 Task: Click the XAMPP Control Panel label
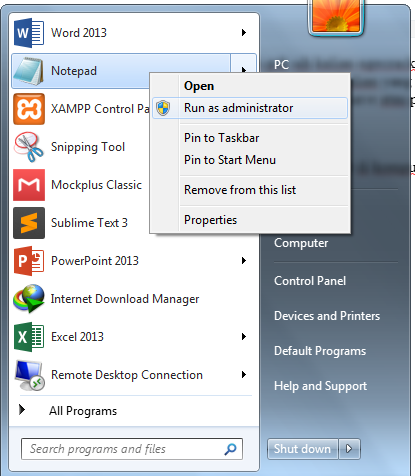coord(100,109)
